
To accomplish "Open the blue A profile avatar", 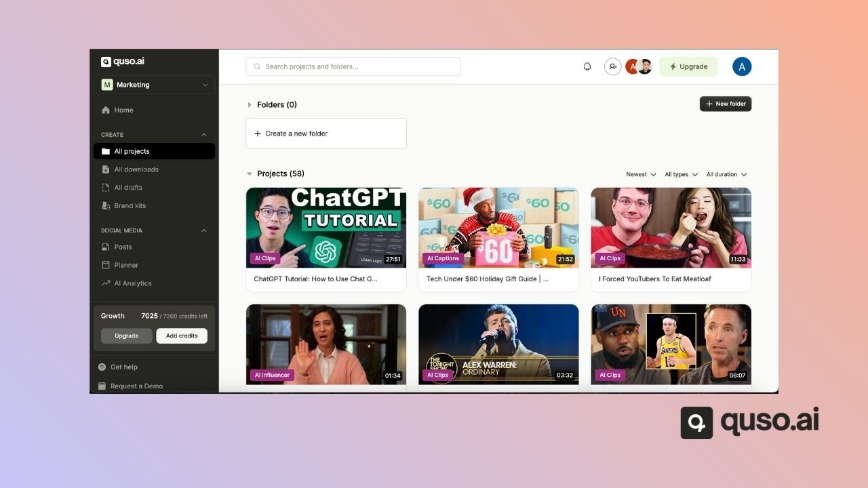I will coord(742,66).
